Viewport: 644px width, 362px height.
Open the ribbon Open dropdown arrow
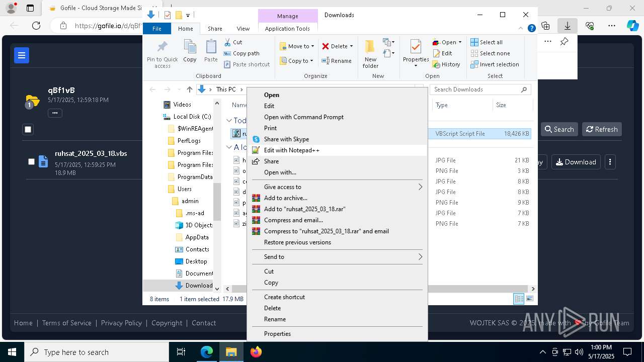pyautogui.click(x=460, y=42)
